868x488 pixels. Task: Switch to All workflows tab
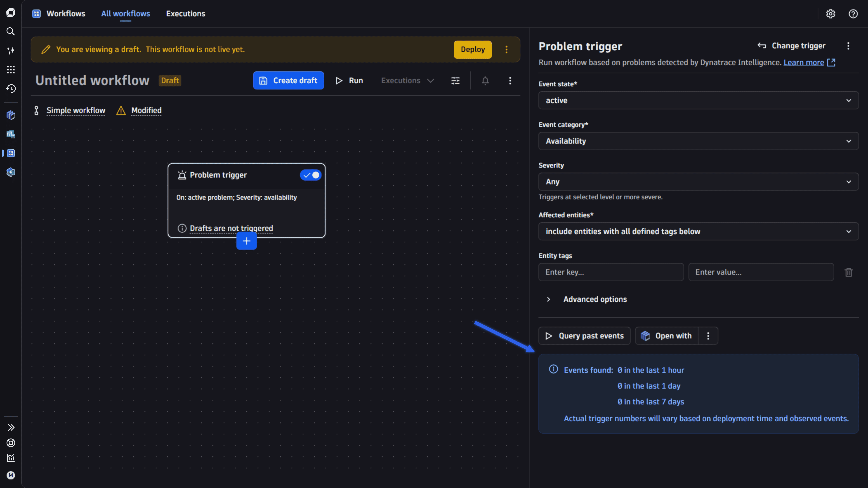pyautogui.click(x=125, y=14)
